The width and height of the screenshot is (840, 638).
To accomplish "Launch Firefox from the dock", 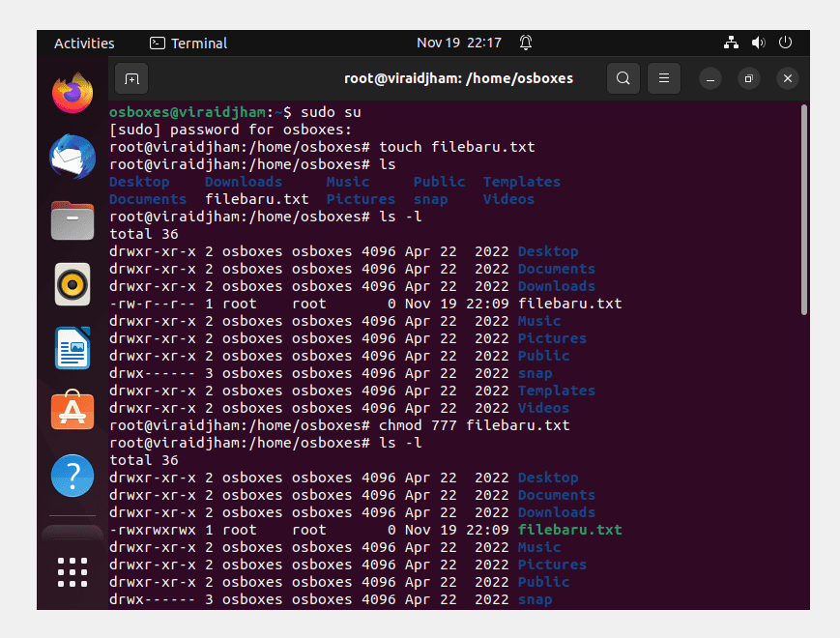I will 72,93.
